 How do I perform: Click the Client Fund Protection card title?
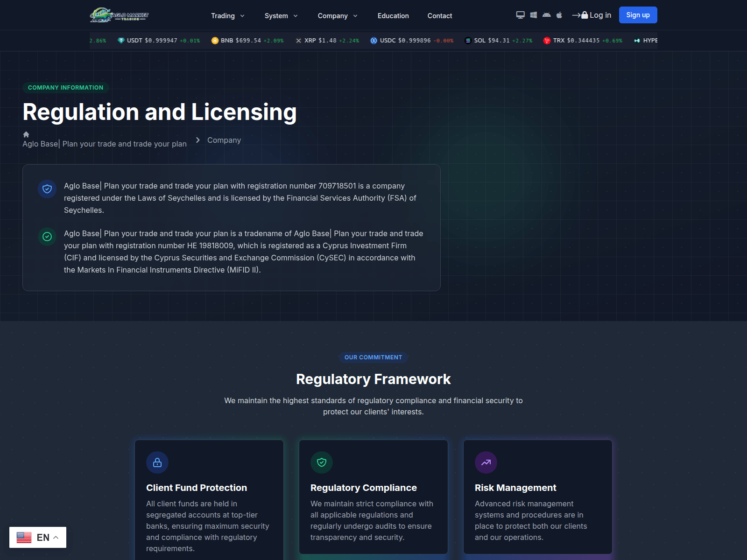pos(197,488)
